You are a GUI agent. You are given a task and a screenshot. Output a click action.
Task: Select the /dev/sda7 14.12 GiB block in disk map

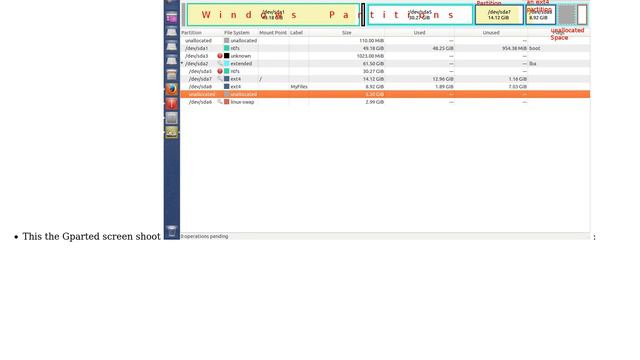[499, 15]
